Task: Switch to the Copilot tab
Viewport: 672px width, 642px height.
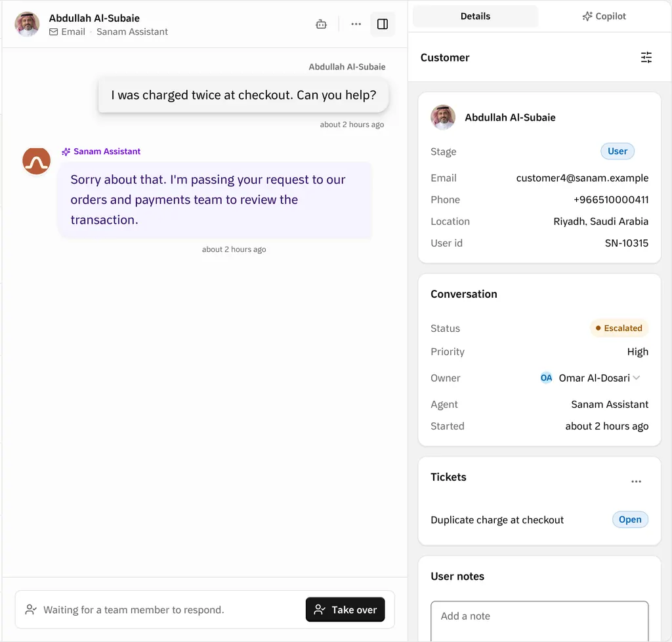Action: coord(604,16)
